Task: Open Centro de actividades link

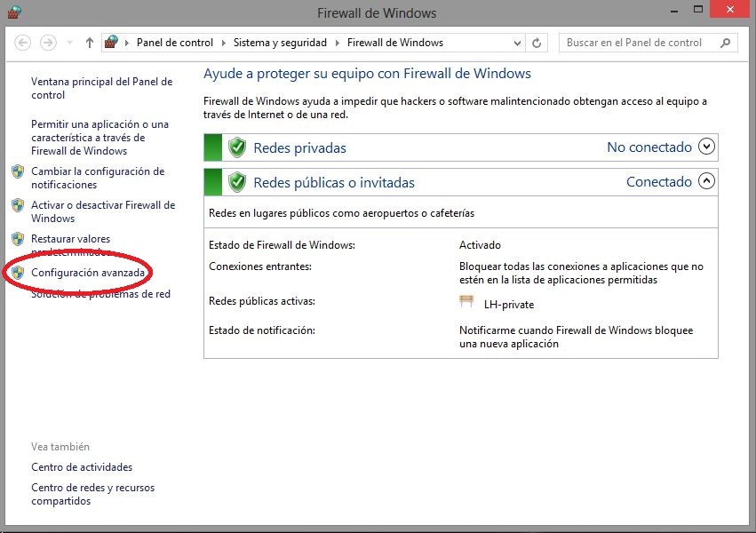Action: pos(82,467)
